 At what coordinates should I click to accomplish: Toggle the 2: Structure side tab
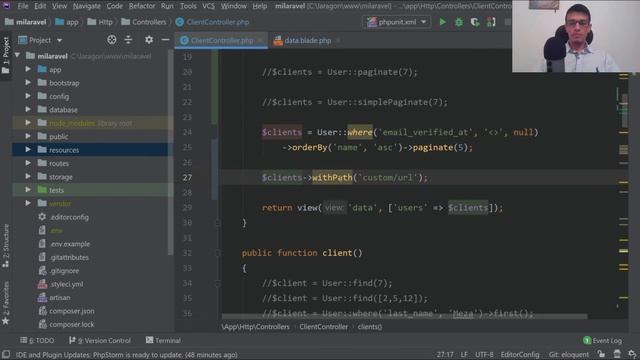6,246
